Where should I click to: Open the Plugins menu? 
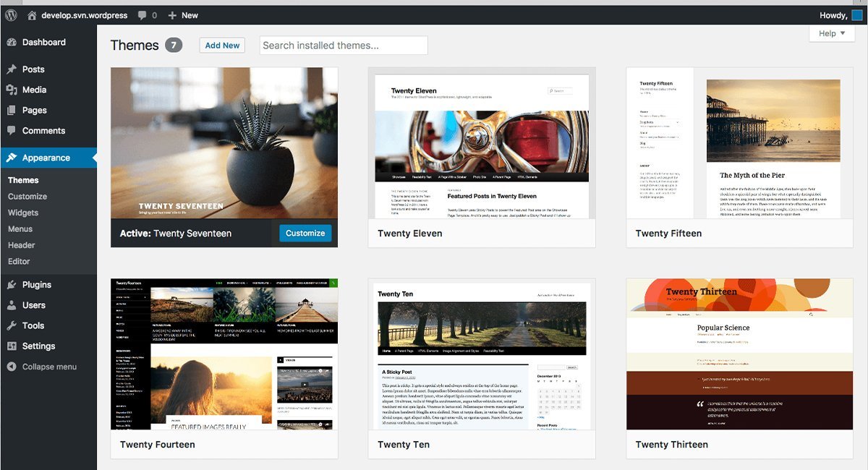37,285
